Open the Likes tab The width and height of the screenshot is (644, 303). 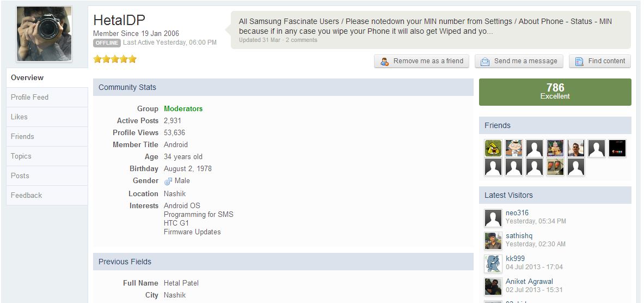[19, 117]
